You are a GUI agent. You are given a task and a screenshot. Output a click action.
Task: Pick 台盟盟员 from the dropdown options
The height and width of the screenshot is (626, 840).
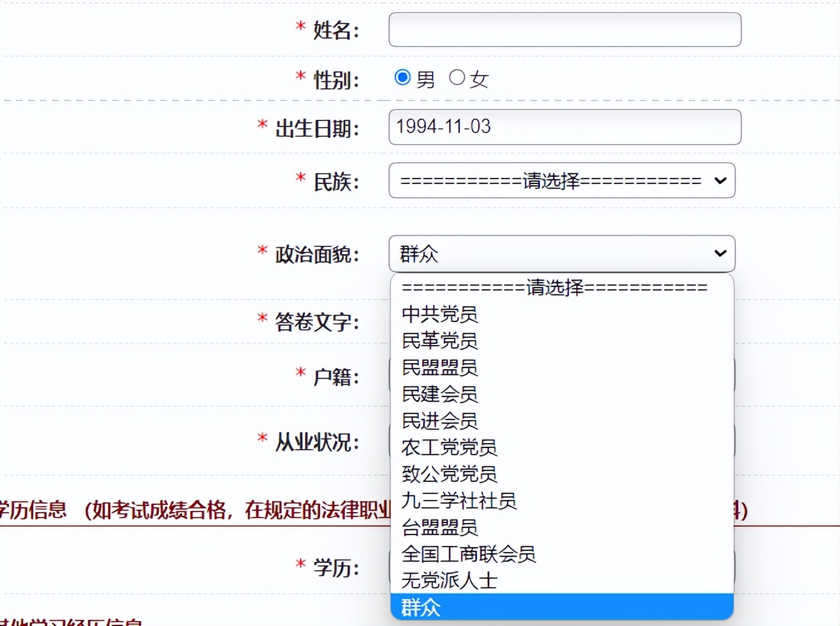(x=439, y=528)
